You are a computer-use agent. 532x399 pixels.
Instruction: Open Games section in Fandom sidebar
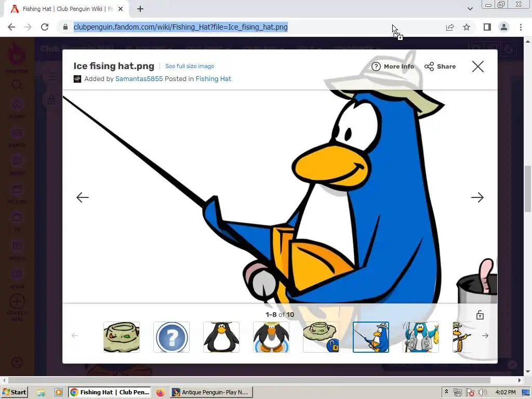[x=17, y=137]
